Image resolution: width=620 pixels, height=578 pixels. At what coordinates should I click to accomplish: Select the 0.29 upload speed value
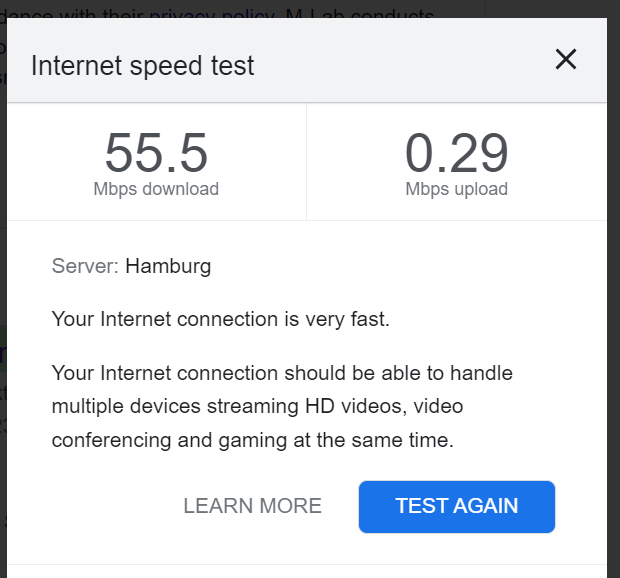pyautogui.click(x=456, y=154)
